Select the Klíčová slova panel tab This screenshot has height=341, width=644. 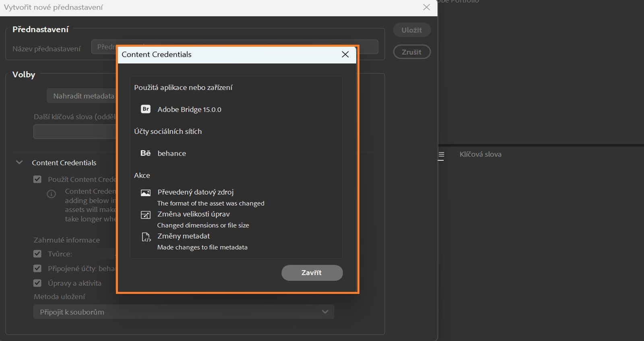pyautogui.click(x=481, y=154)
